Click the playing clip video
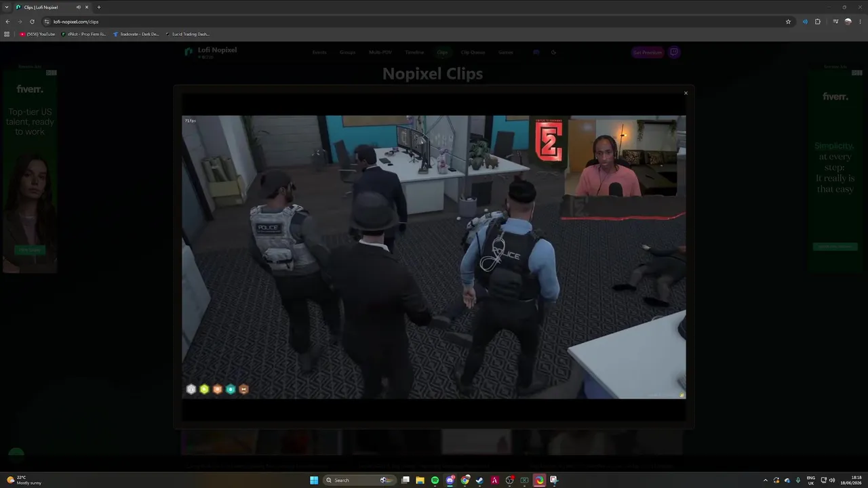This screenshot has width=868, height=488. [x=433, y=257]
